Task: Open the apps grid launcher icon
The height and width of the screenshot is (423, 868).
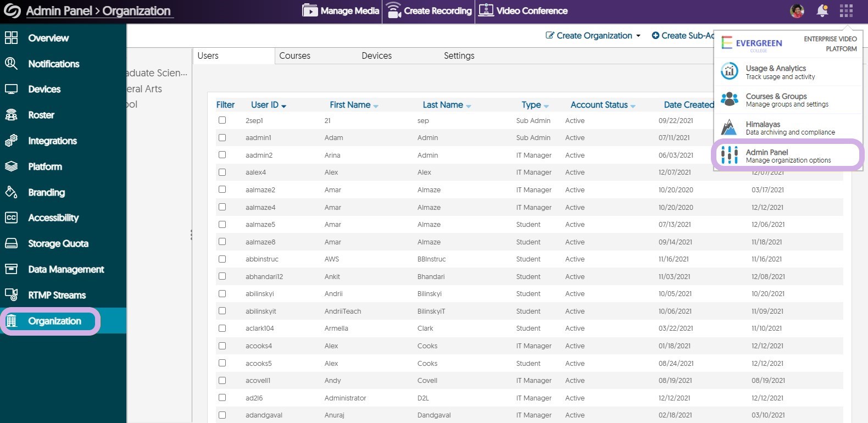Action: pyautogui.click(x=846, y=10)
